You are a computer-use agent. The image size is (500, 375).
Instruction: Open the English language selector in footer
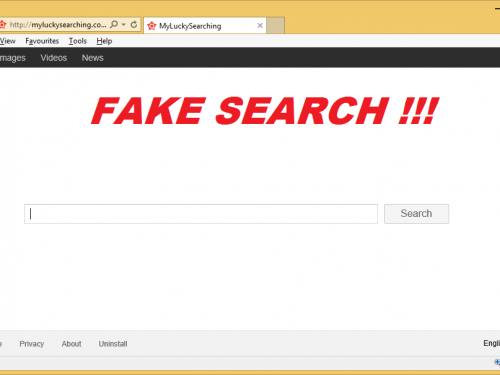pos(492,343)
